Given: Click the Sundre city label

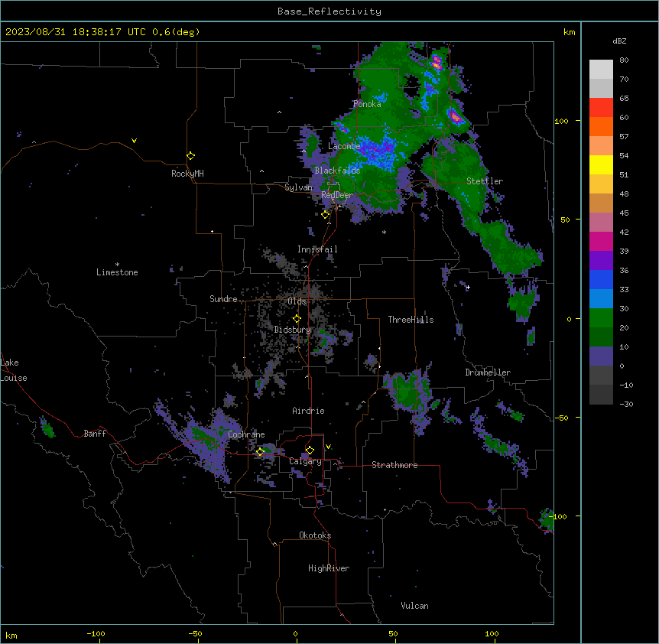Looking at the screenshot, I should pos(223,299).
